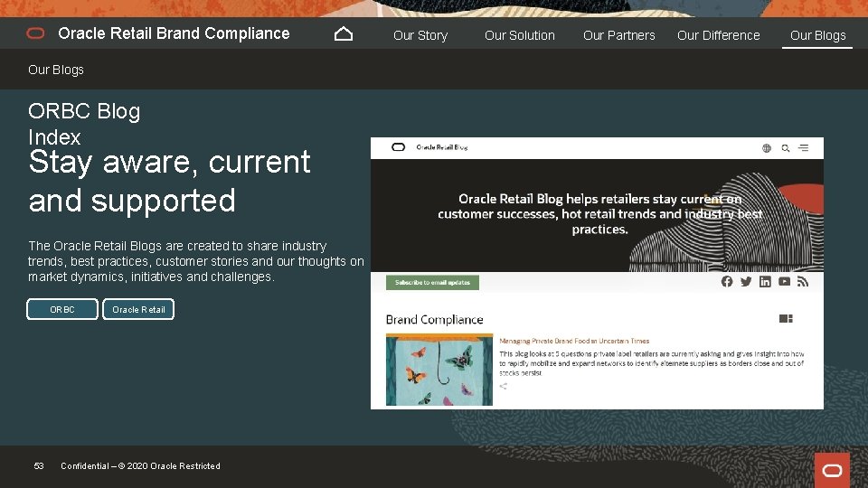Open the Our Solution tab

[x=520, y=35]
